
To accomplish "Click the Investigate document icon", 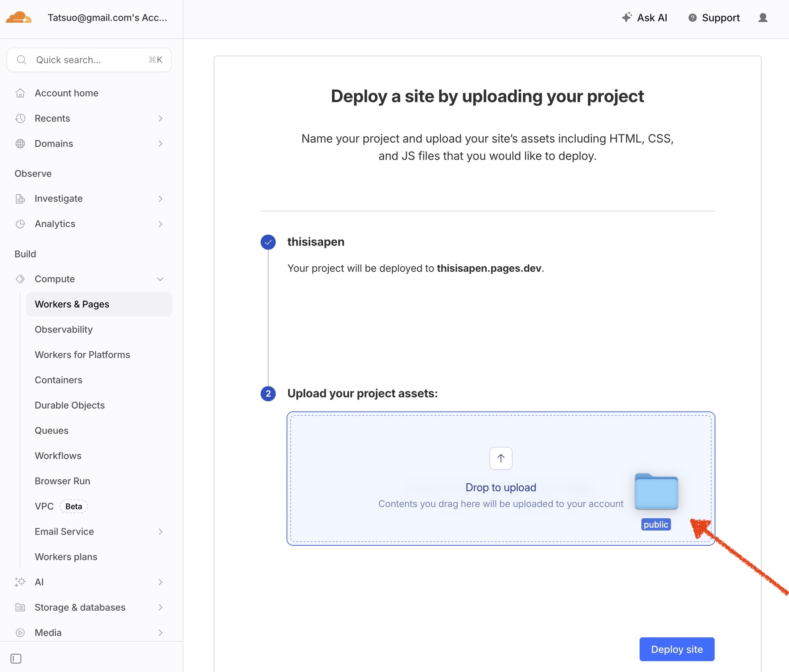I will [x=20, y=199].
